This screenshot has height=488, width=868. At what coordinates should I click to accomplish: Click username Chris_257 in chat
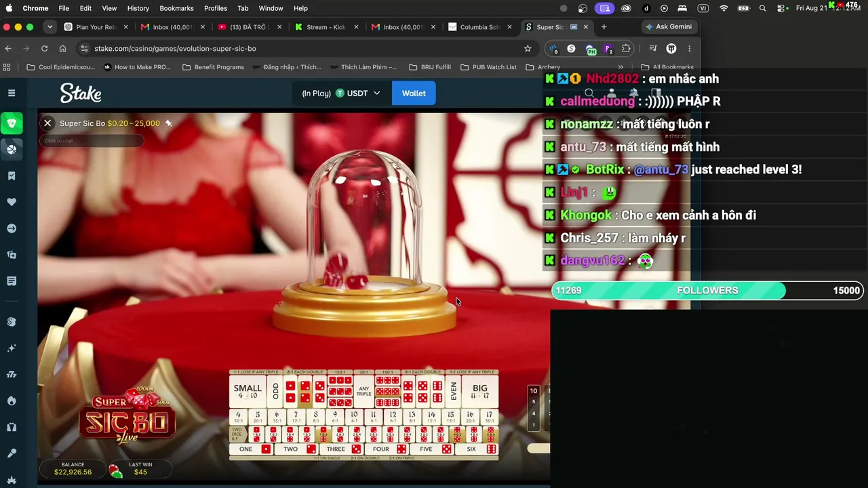589,238
